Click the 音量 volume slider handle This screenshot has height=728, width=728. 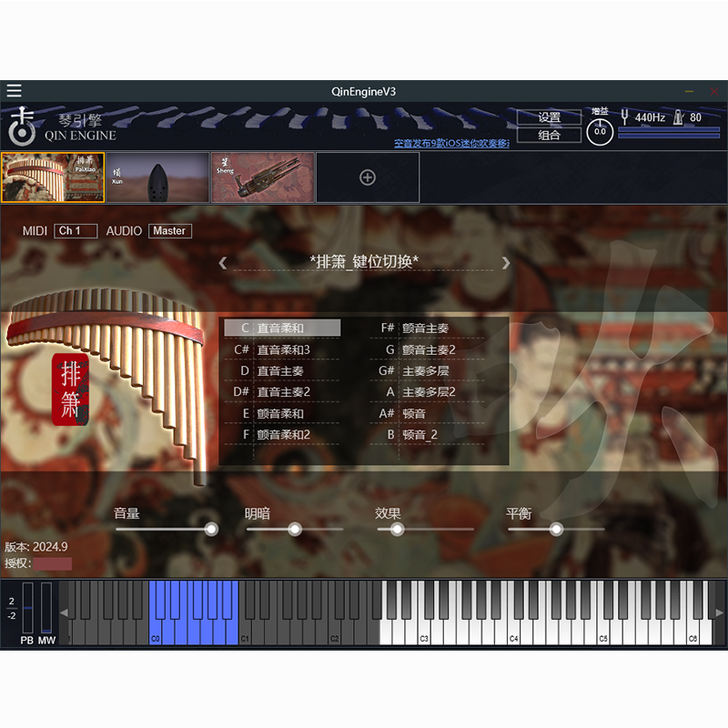211,530
